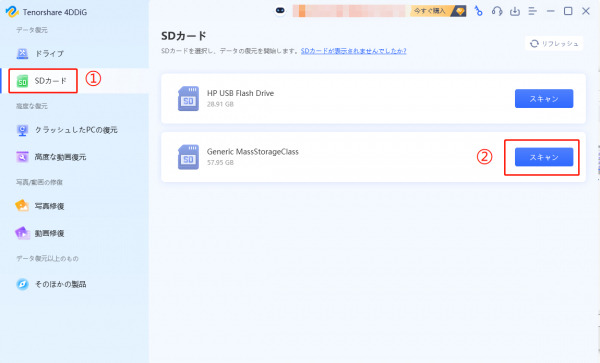Click the 今すぐ購入 buy now button
The width and height of the screenshot is (600, 363).
point(438,11)
